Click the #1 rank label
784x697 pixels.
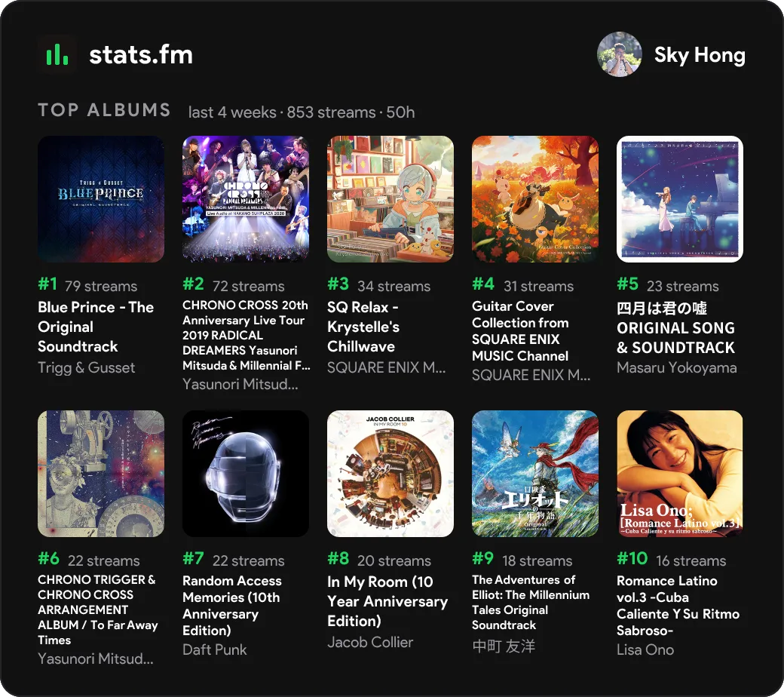[48, 284]
